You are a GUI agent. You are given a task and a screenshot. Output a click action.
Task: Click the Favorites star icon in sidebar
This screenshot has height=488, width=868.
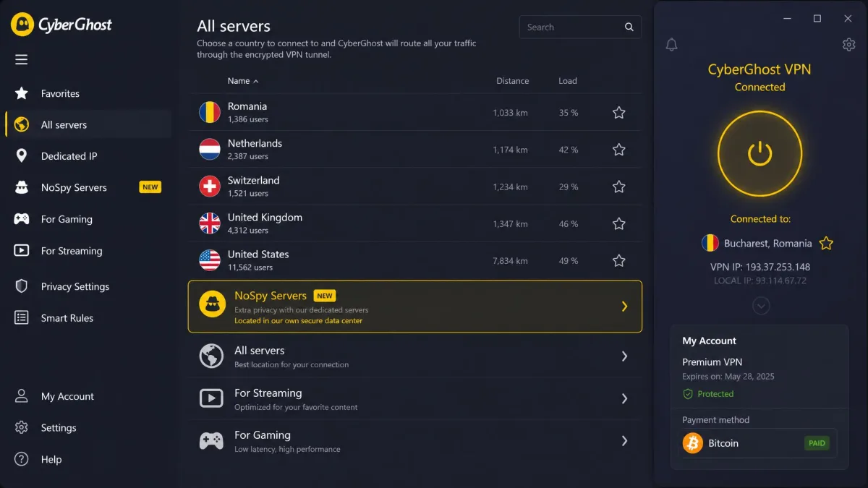coord(22,93)
